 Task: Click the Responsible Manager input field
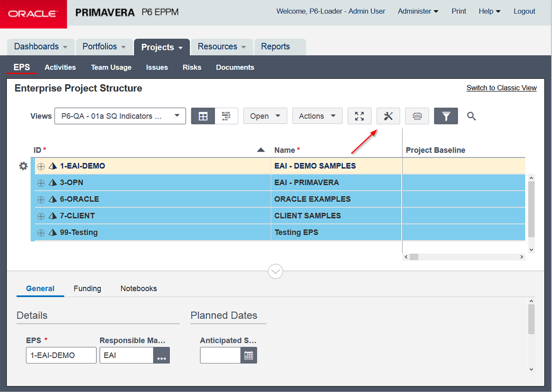(x=127, y=355)
